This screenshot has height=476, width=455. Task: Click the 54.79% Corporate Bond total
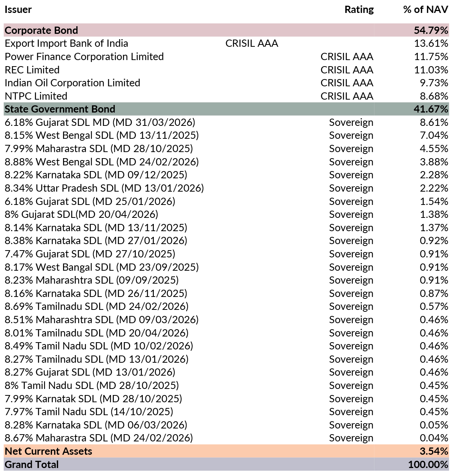click(x=431, y=30)
